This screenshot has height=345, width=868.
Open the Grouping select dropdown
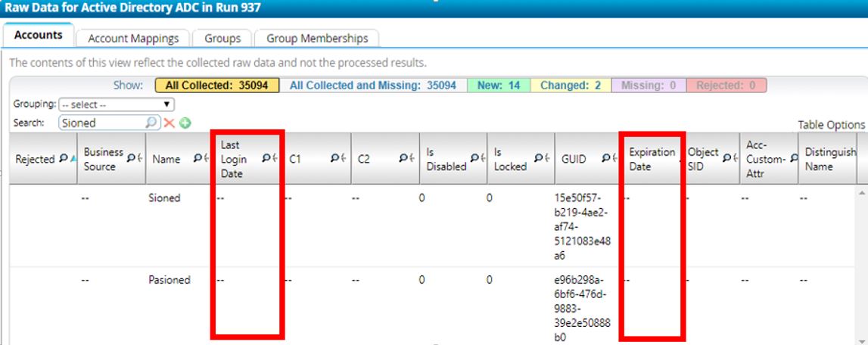coord(117,104)
